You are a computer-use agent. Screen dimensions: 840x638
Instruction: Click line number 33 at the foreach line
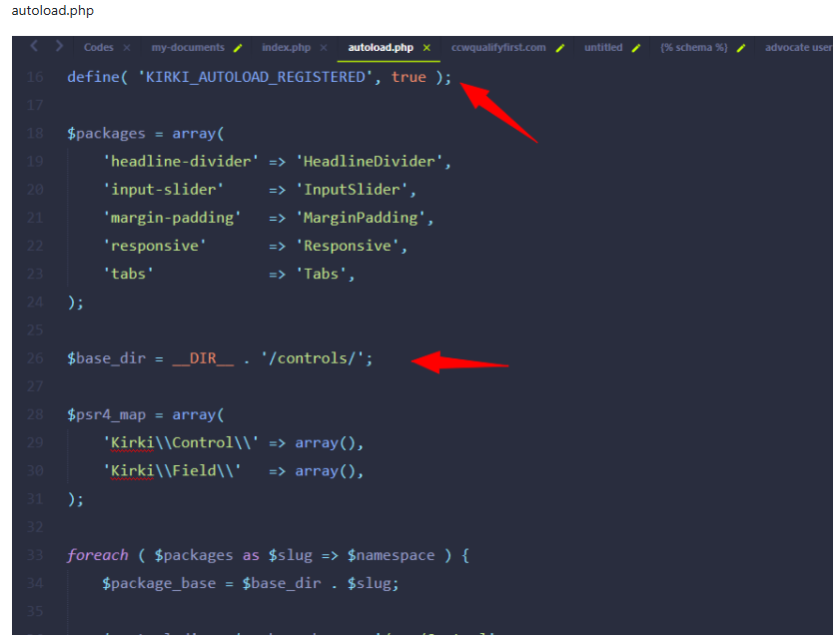coord(35,554)
